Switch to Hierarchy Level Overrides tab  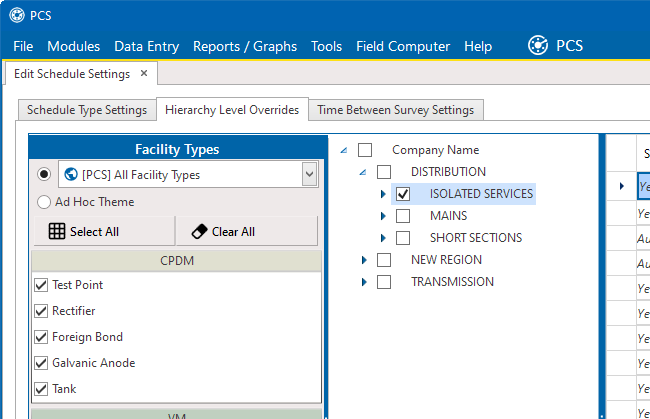pyautogui.click(x=232, y=110)
